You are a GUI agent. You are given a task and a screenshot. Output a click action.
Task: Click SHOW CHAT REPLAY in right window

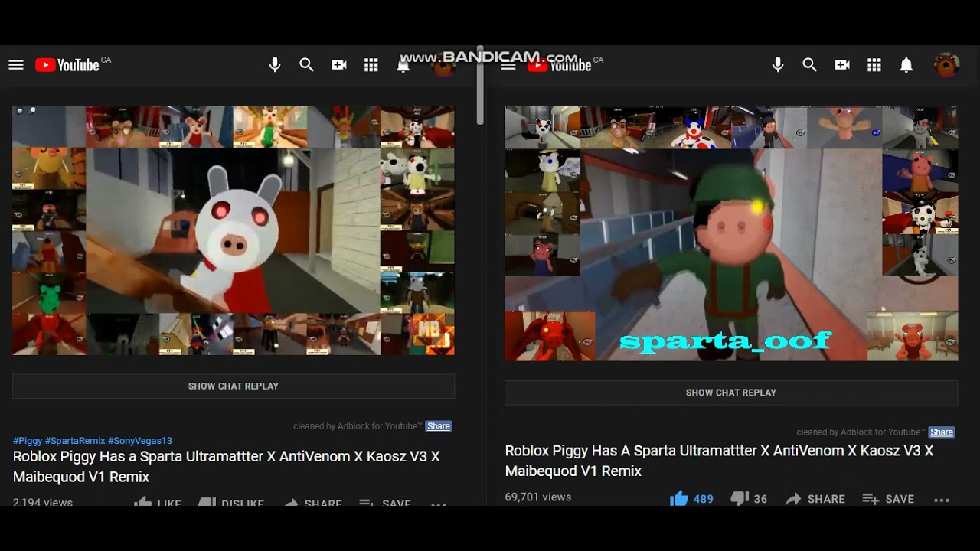pyautogui.click(x=731, y=393)
